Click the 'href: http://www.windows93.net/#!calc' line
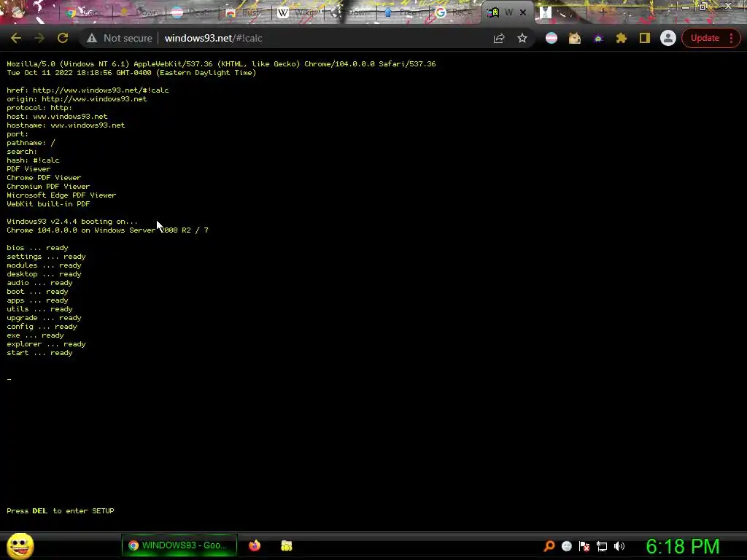 (88, 90)
